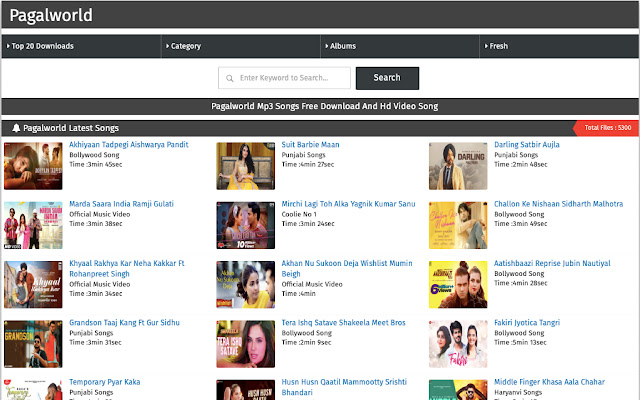Open Khyaal Rakhya Kar Neha Kakkar link
The width and height of the screenshot is (640, 400).
pos(127,269)
